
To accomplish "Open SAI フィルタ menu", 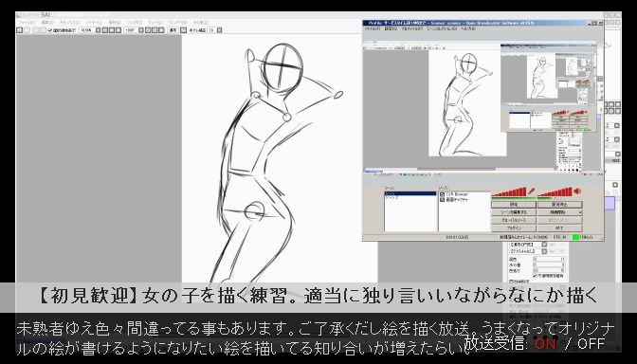I will [x=134, y=23].
